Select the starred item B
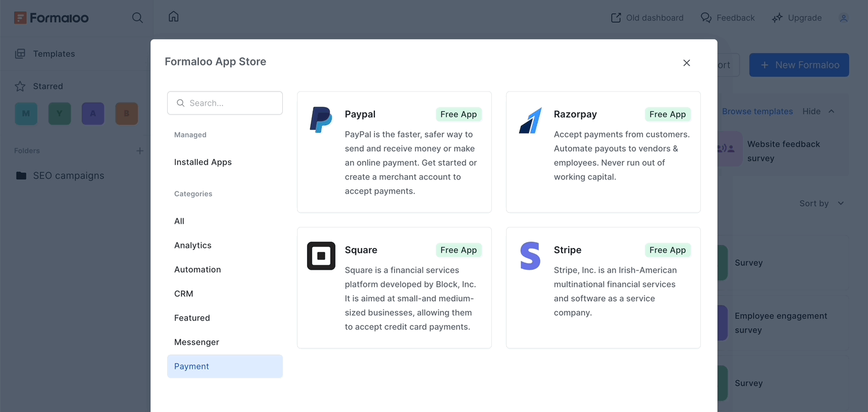This screenshot has height=412, width=868. point(126,113)
